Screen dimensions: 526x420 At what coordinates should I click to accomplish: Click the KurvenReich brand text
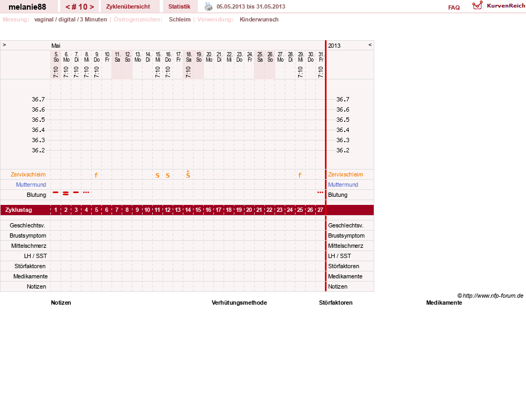coord(506,6)
